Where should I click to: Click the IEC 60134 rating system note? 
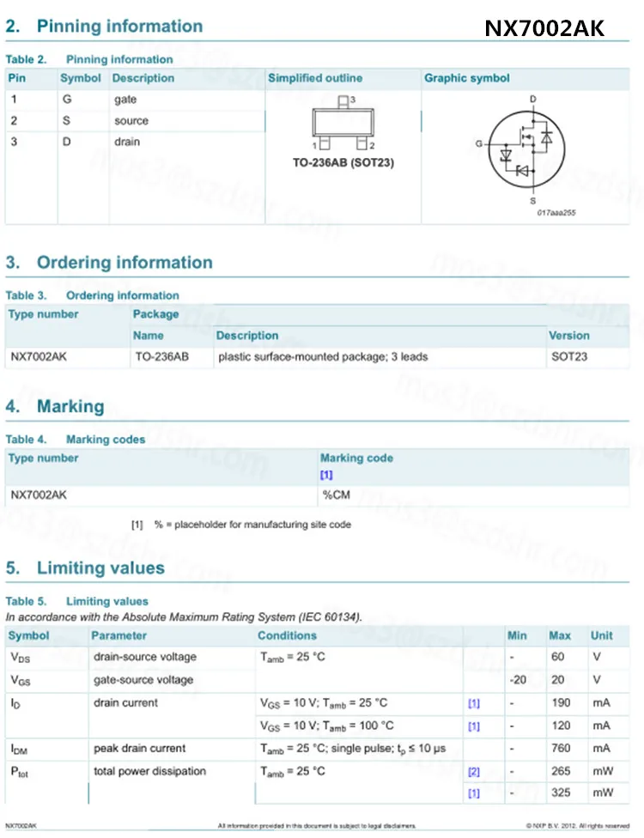tap(183, 617)
